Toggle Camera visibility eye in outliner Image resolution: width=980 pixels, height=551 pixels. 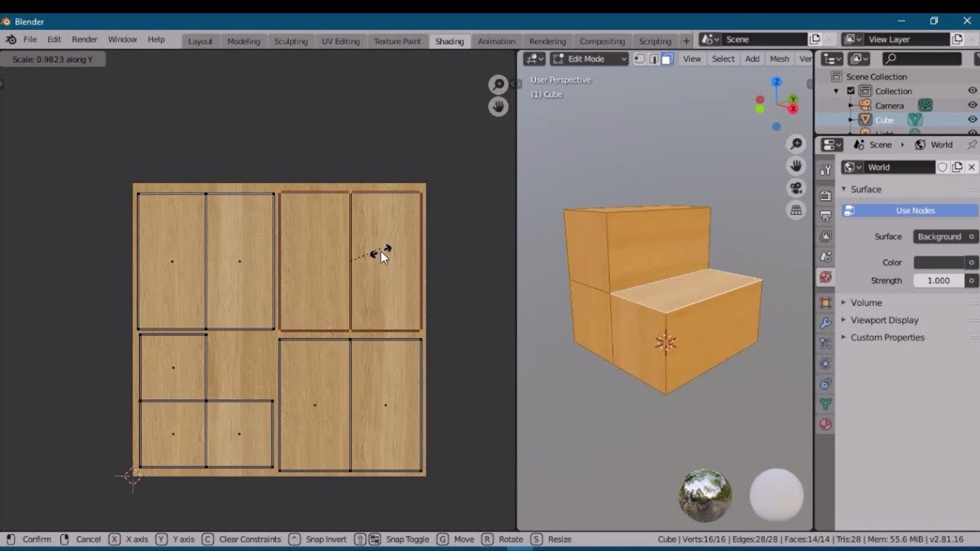click(972, 106)
